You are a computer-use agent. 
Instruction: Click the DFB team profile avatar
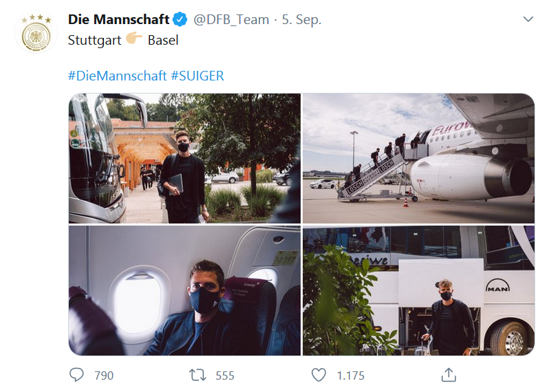point(35,32)
